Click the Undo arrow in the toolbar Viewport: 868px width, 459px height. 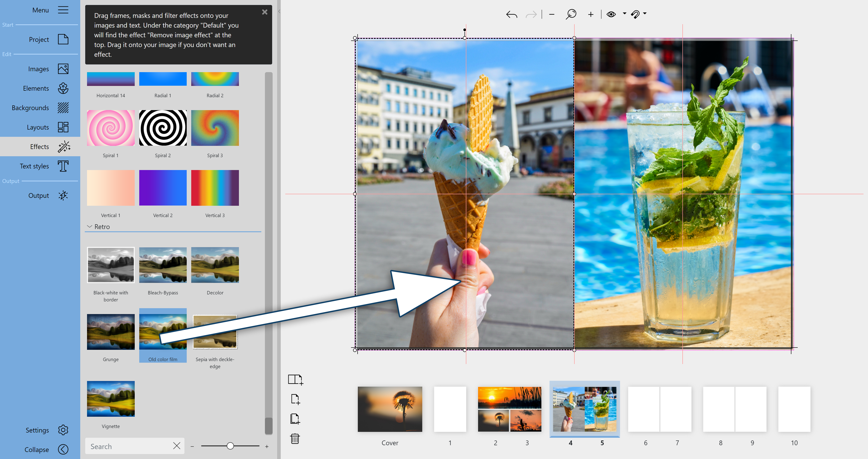pyautogui.click(x=511, y=14)
